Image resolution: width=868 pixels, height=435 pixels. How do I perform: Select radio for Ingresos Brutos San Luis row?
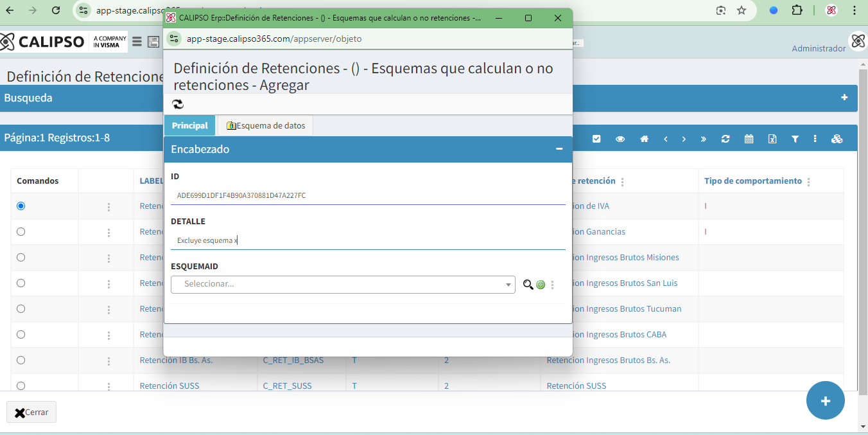tap(21, 283)
